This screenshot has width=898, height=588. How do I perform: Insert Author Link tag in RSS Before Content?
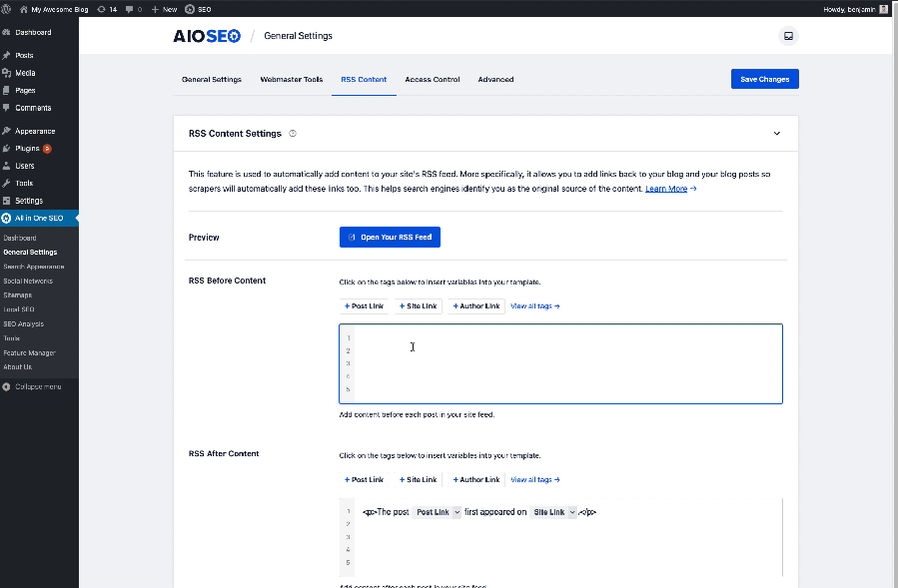coord(475,306)
